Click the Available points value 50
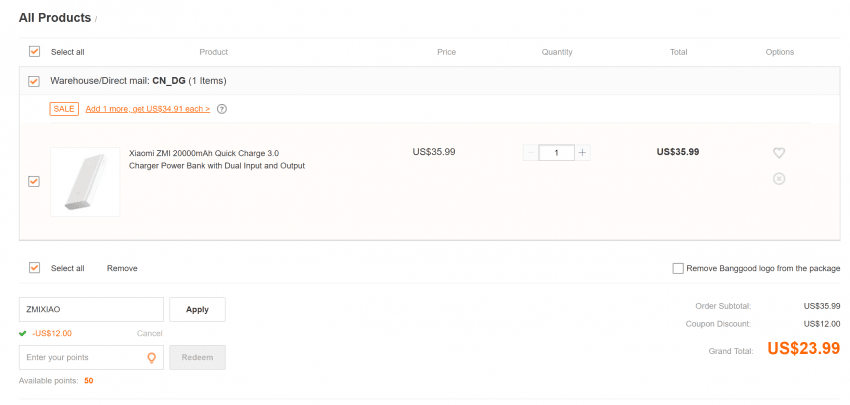The width and height of the screenshot is (850, 405). click(88, 381)
